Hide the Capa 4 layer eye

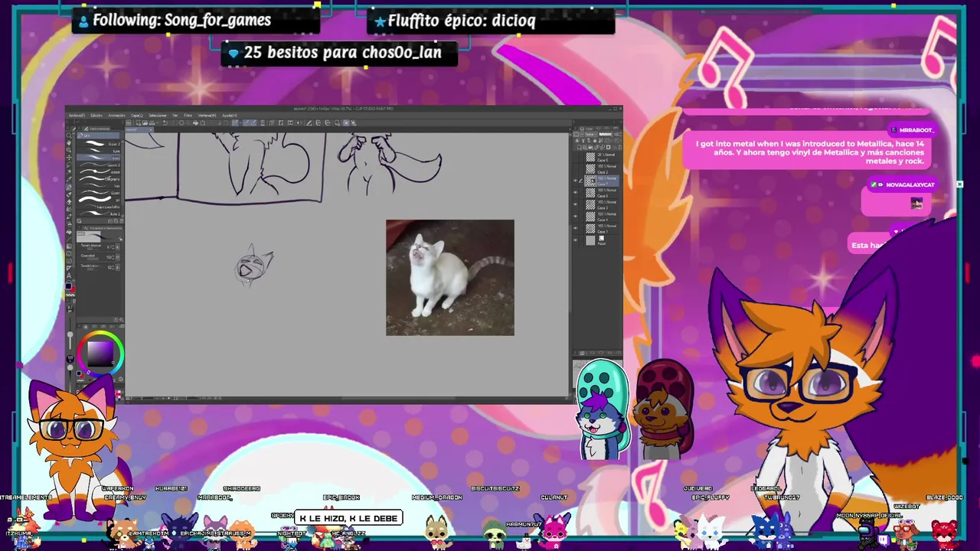point(576,216)
